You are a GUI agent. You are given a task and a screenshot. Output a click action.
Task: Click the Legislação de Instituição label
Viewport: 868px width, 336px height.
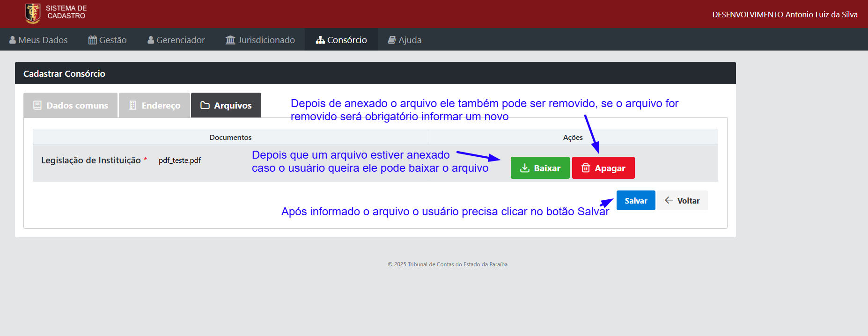[91, 160]
